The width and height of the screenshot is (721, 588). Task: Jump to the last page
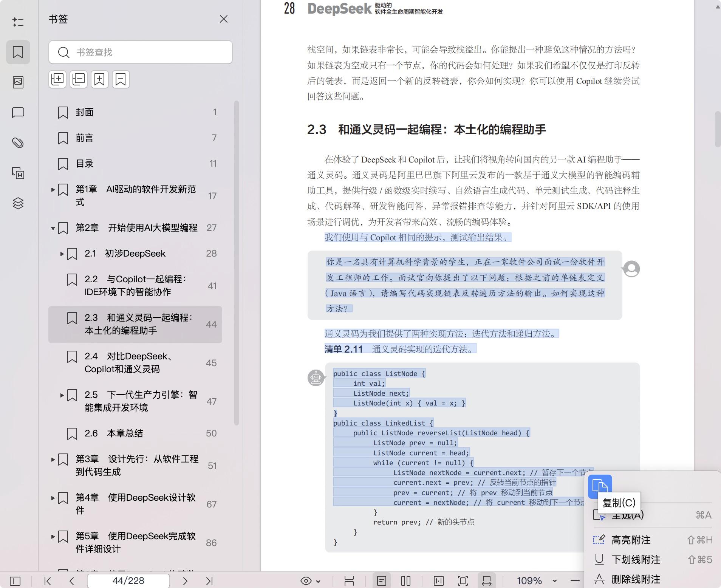click(x=209, y=581)
